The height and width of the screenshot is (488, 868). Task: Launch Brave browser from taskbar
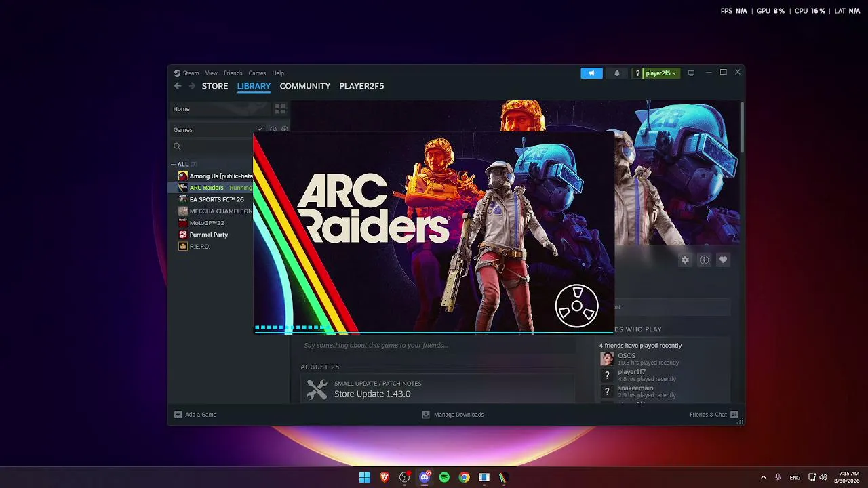pos(384,477)
